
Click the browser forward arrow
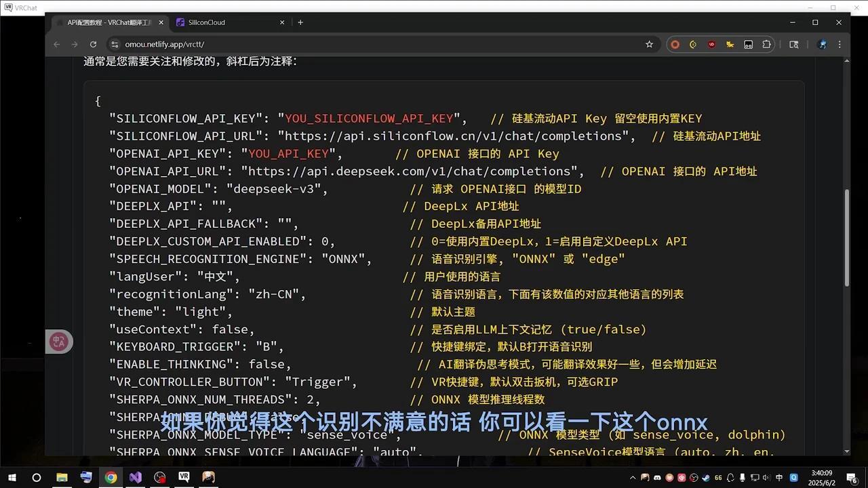pos(75,44)
